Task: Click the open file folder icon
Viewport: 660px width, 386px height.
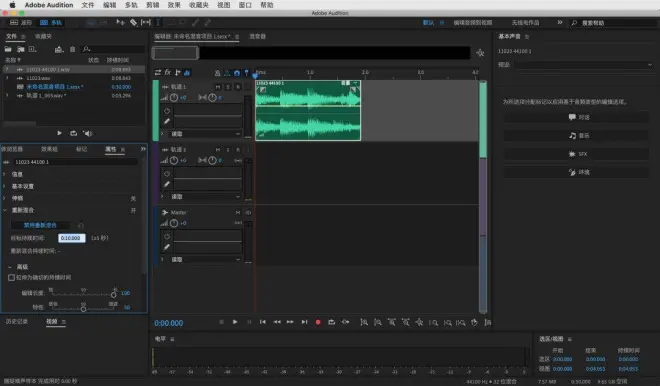Action: pos(8,49)
